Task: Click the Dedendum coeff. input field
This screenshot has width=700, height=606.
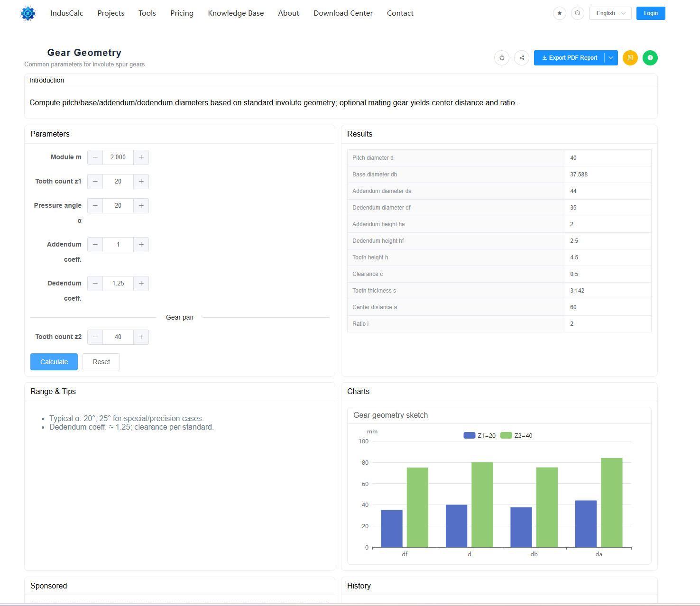Action: (x=118, y=284)
